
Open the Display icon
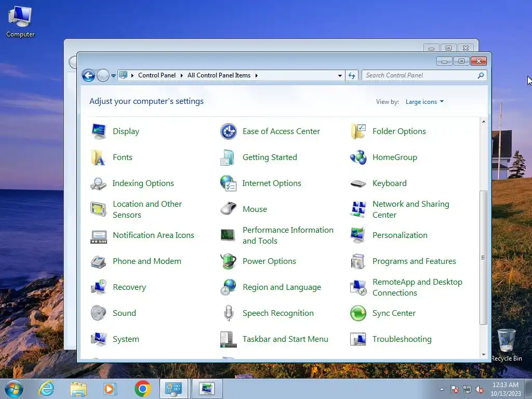pos(99,131)
